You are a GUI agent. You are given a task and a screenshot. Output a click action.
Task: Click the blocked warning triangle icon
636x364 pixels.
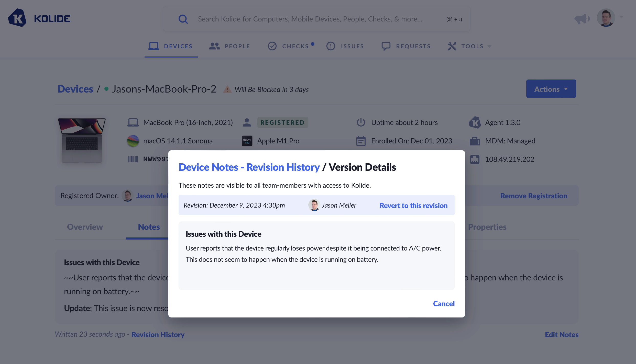tap(227, 89)
